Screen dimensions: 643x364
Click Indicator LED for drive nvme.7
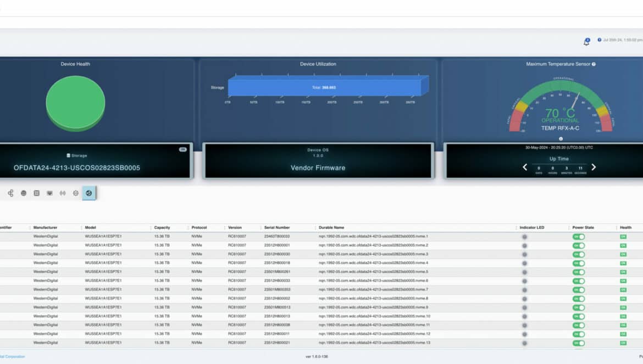click(524, 290)
